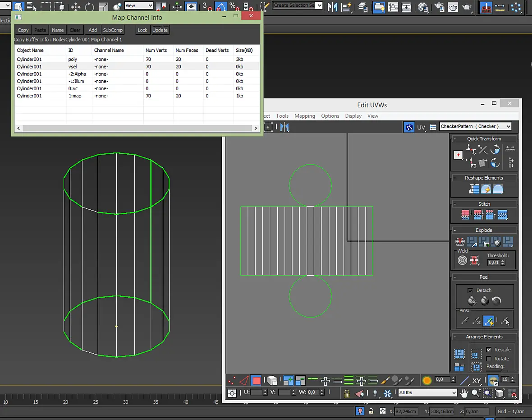Open the Mapping menu in Edit UVWs
532x420 pixels.
tap(305, 116)
